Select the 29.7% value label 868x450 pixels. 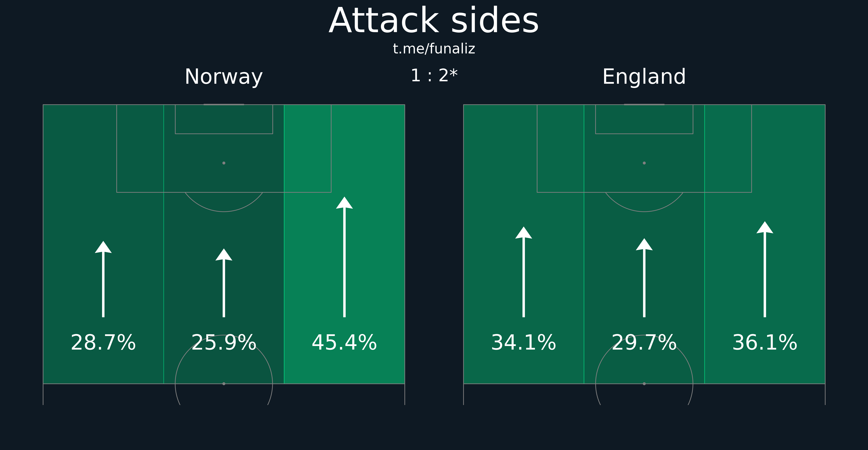click(644, 343)
